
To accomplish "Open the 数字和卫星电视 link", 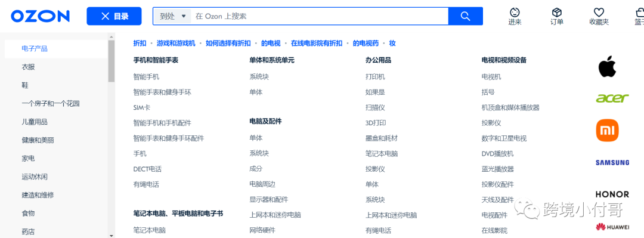I will pyautogui.click(x=504, y=138).
